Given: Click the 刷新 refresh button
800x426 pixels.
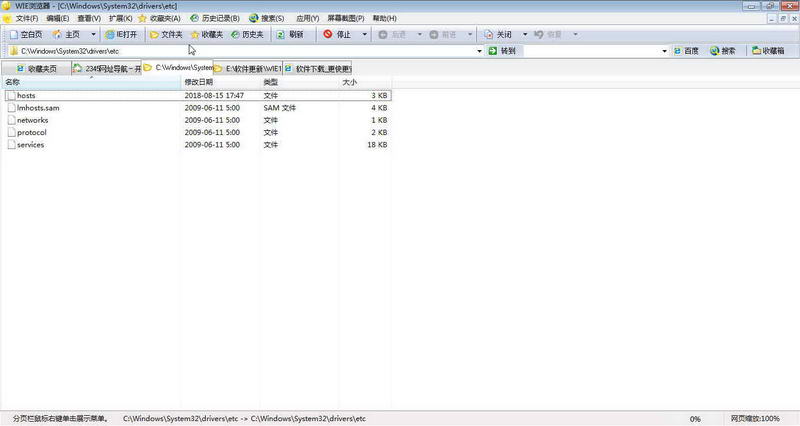Looking at the screenshot, I should click(290, 34).
